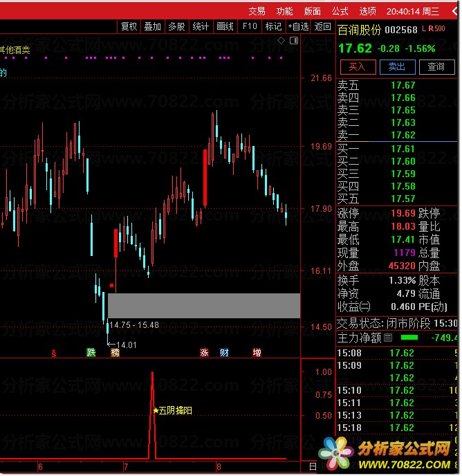Click the month 8 date axis label
462x476 pixels.
point(219,467)
